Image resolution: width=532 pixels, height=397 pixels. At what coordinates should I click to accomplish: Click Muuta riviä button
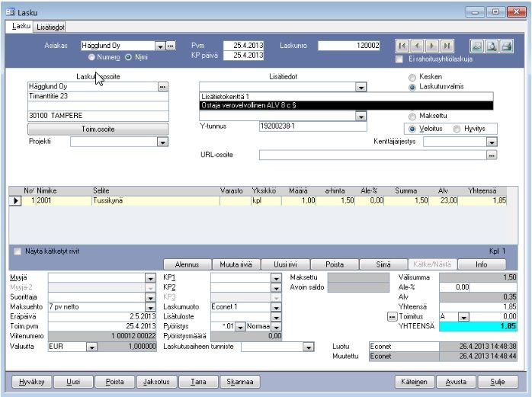point(236,264)
